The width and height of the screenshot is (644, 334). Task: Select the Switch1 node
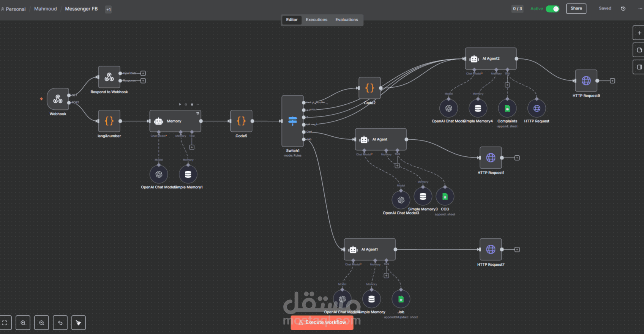292,121
